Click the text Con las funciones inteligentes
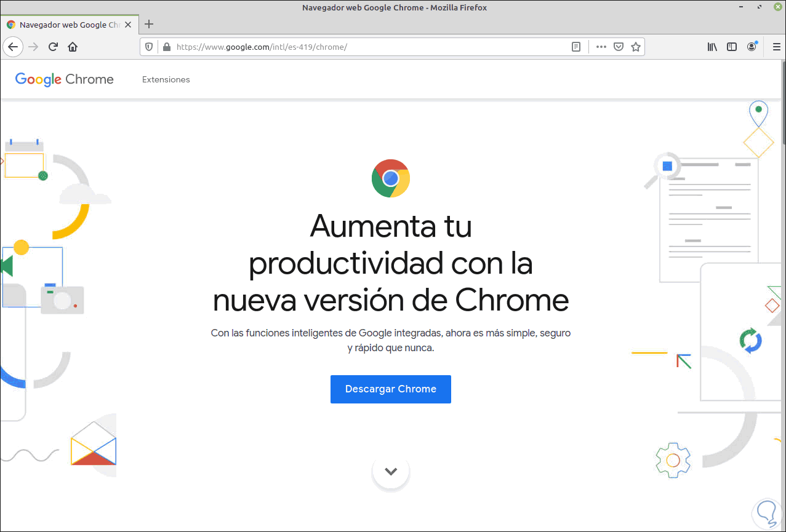 391,340
